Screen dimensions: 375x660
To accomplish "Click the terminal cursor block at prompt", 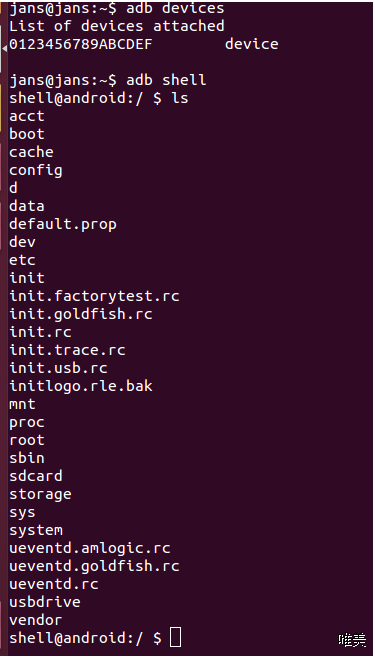I will (176, 636).
